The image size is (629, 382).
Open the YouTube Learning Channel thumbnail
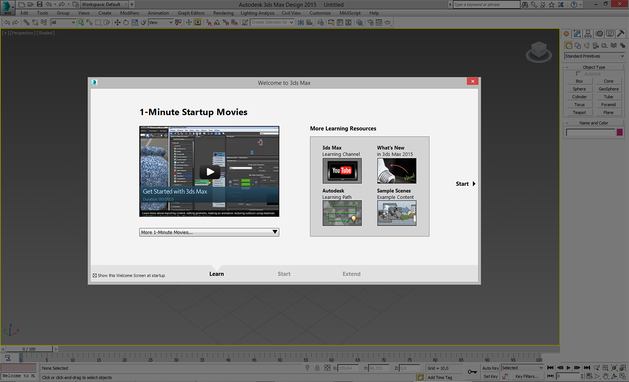pyautogui.click(x=342, y=171)
